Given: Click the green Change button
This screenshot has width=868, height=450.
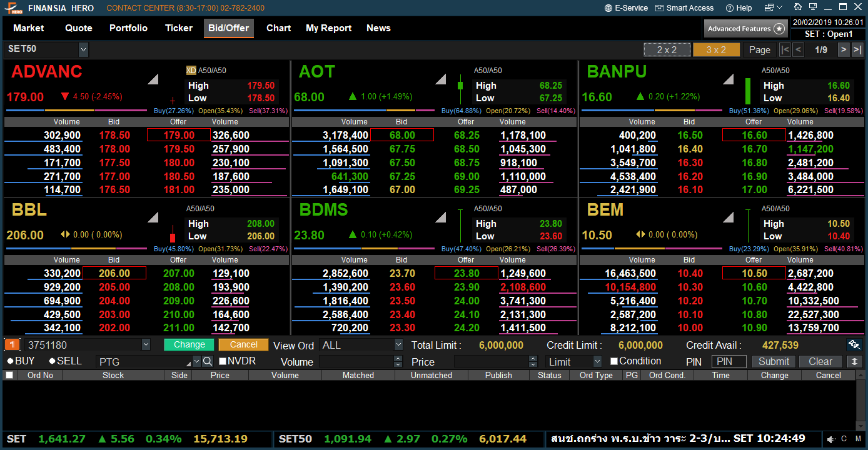Looking at the screenshot, I should [189, 345].
